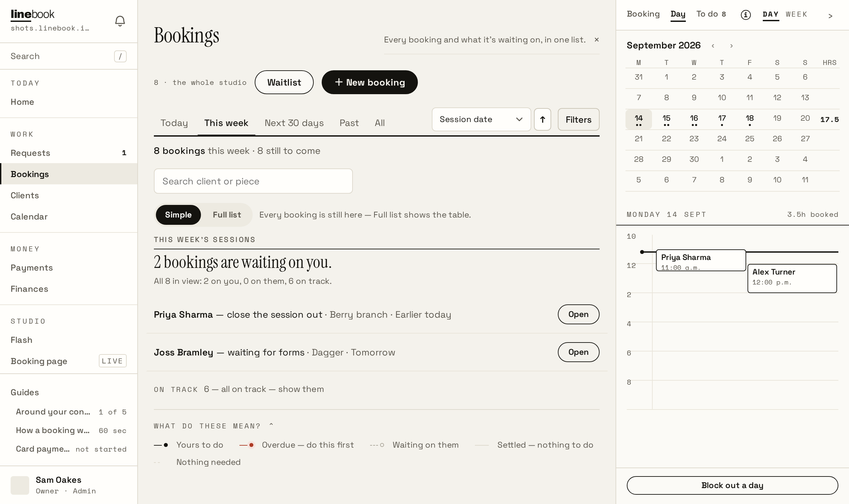Click the slash shortcut key badge
Screen dimensions: 849x504
click(120, 56)
